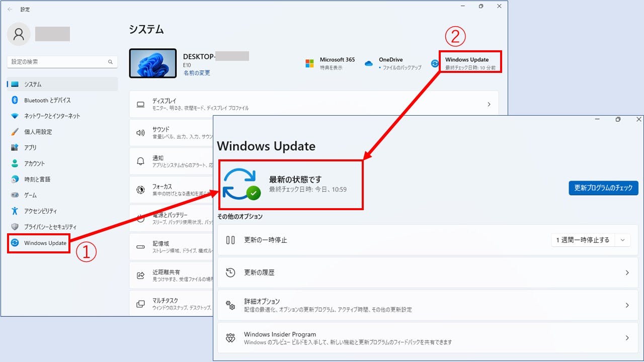This screenshot has height=362, width=644.
Task: Click the pause icon beside 更新の一時停止
Action: 230,240
